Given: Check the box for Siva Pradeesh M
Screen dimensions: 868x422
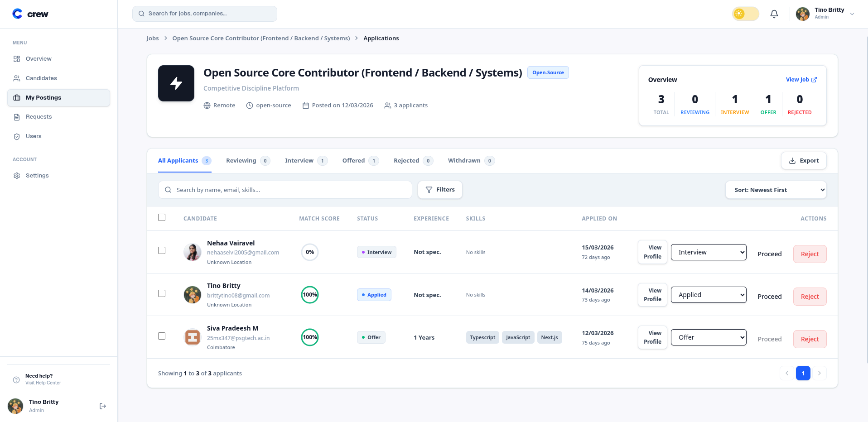Looking at the screenshot, I should (x=162, y=336).
